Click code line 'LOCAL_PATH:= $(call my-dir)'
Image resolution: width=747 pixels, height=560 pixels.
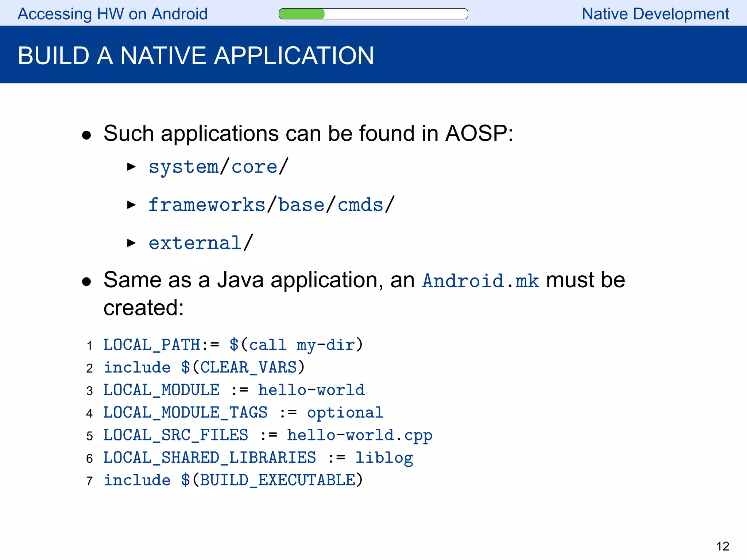point(233,345)
